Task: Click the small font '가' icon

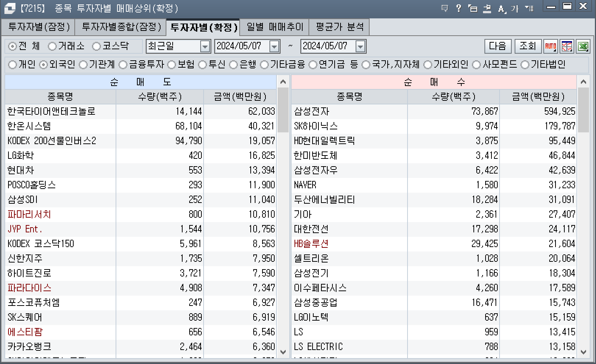Action: pyautogui.click(x=514, y=8)
